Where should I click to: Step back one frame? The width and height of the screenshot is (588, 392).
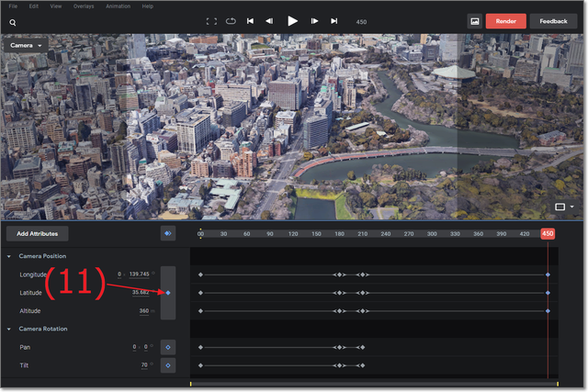click(269, 20)
